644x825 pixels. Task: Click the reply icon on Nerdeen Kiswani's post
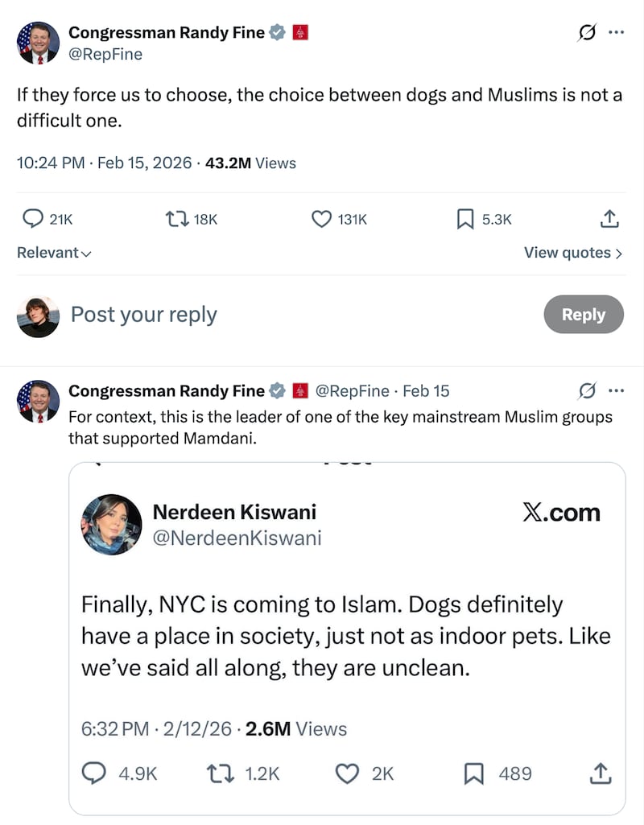coord(94,773)
